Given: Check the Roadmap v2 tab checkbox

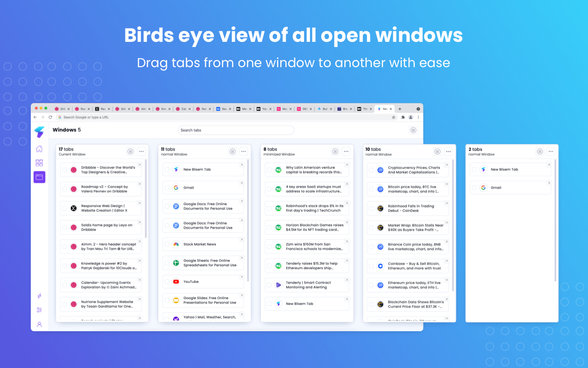Looking at the screenshot, I should (x=64, y=189).
